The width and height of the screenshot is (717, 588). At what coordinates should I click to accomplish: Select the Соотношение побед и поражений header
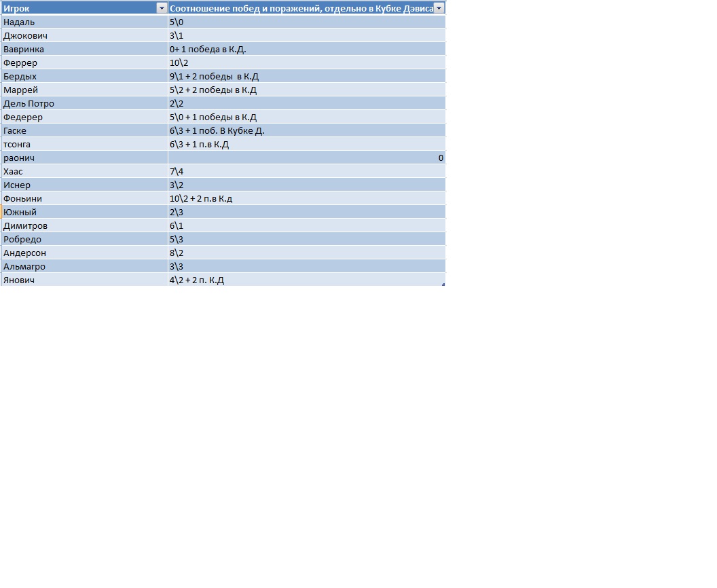[306, 7]
